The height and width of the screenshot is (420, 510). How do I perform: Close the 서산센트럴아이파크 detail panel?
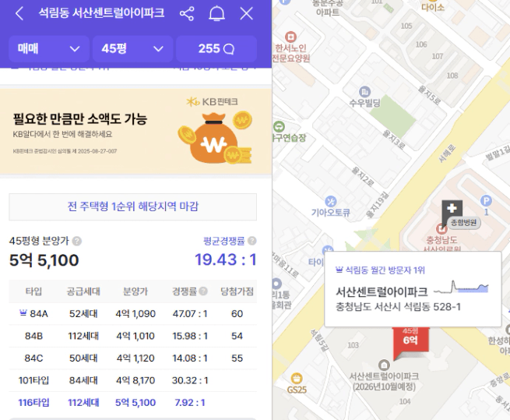pos(247,14)
